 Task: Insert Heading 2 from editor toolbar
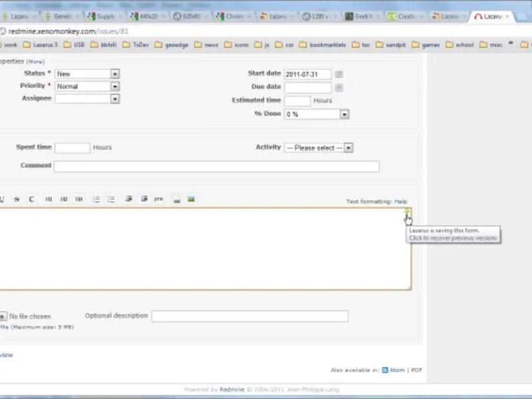[64, 199]
